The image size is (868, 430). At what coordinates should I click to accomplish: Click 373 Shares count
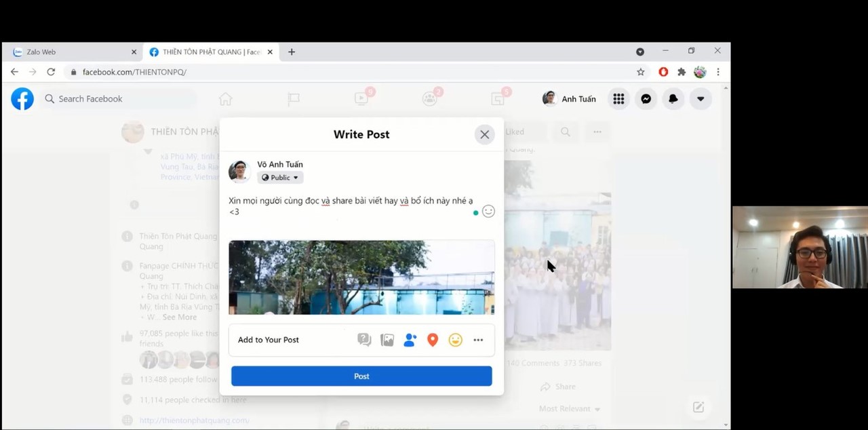[x=581, y=364]
